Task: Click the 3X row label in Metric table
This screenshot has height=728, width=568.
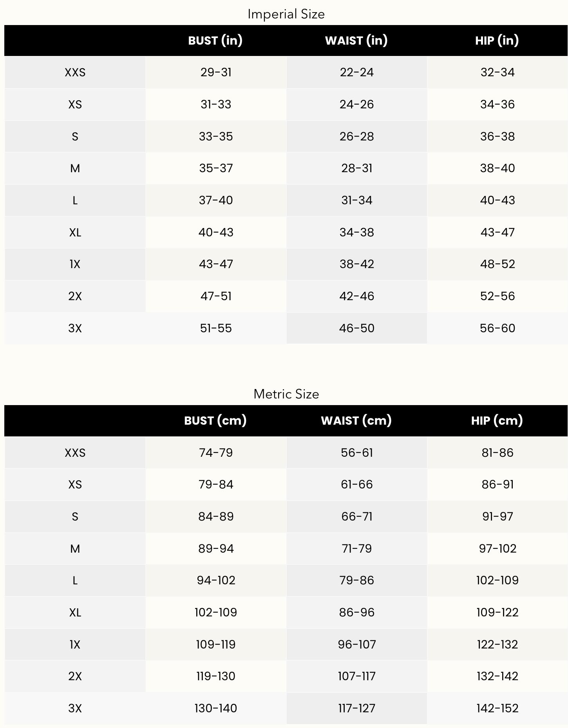Action: (x=75, y=708)
